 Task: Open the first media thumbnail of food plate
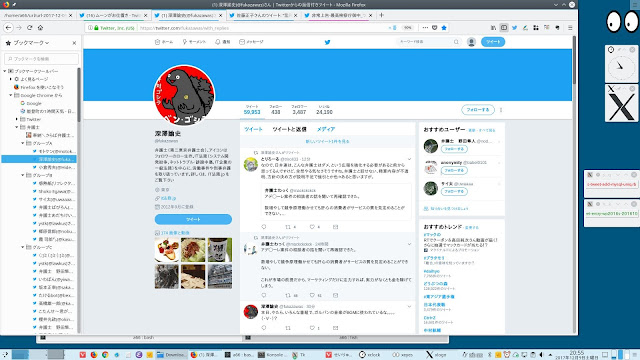(167, 250)
